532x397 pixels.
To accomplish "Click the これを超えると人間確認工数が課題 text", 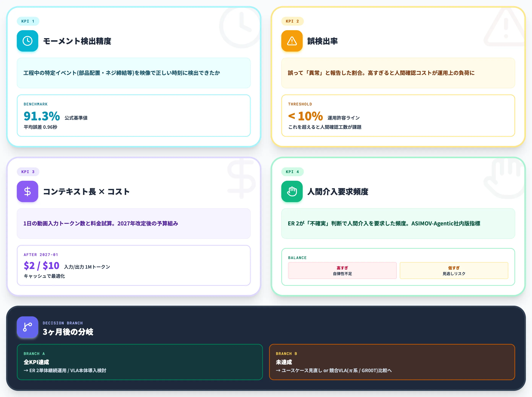I will [x=325, y=127].
